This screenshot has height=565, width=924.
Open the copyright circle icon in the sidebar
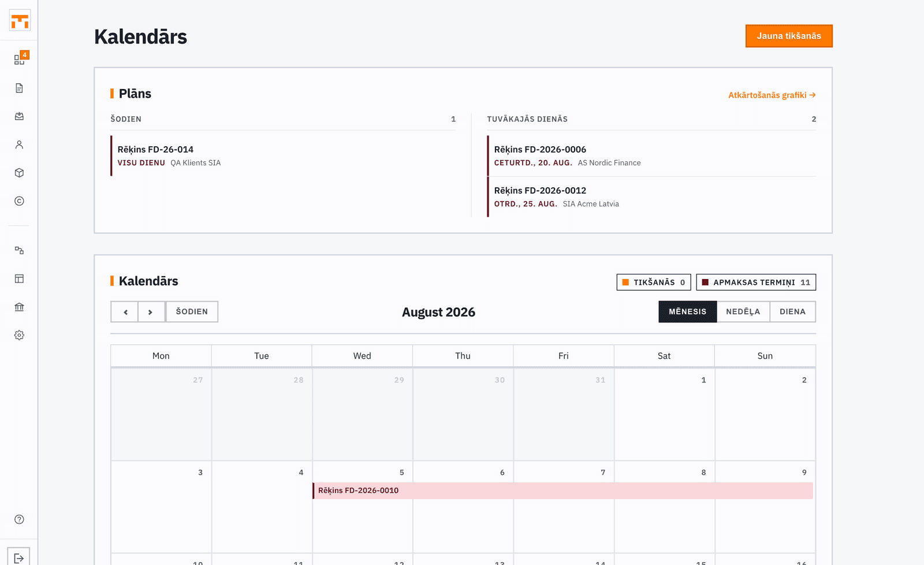(x=19, y=201)
